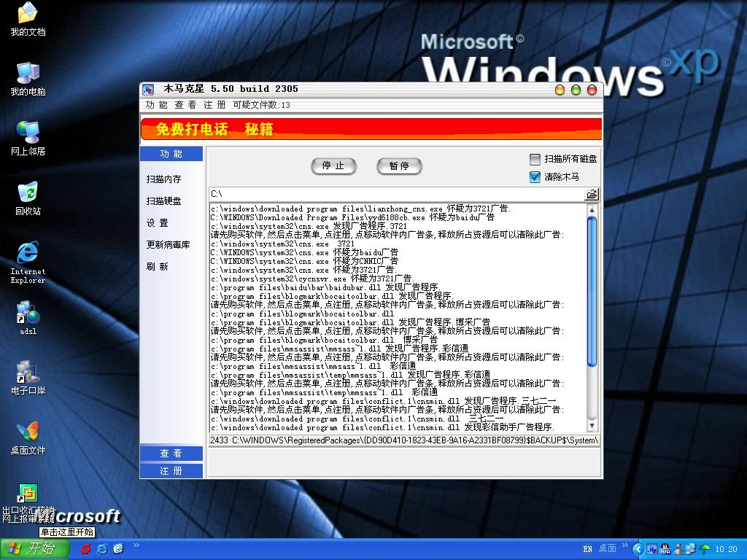Select the 回收站 recycle bin icon
The width and height of the screenshot is (747, 560).
click(28, 198)
